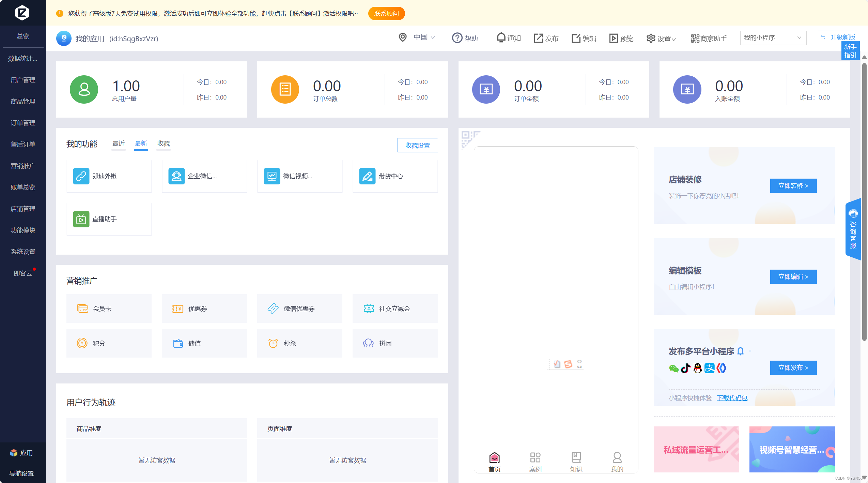Open the Preview (预览) play icon
Image resolution: width=868 pixels, height=483 pixels.
click(x=613, y=38)
